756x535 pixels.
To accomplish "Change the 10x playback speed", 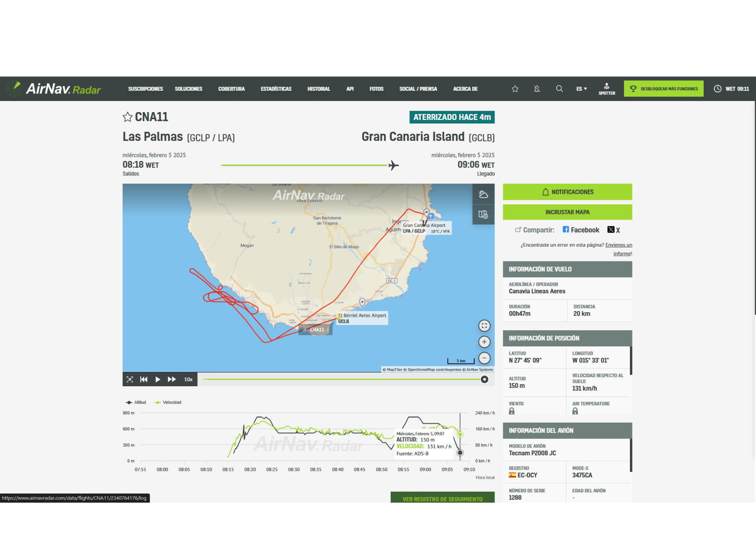I will [188, 380].
